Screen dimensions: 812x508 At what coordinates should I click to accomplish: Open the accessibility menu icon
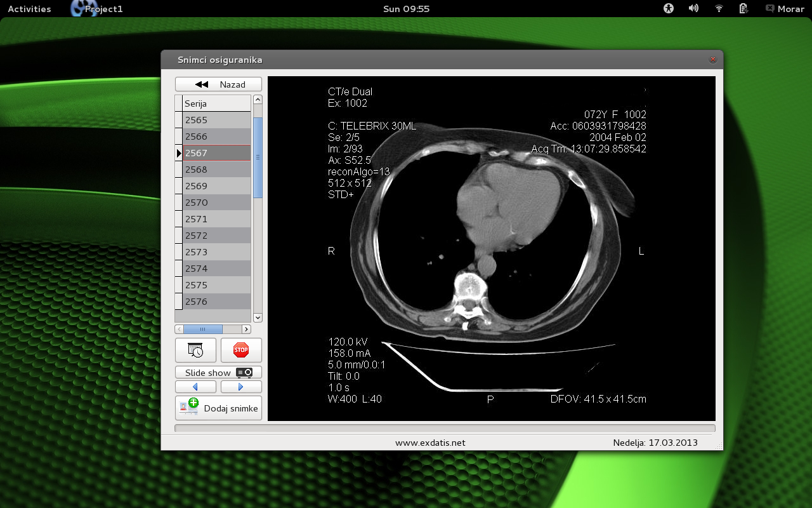669,9
